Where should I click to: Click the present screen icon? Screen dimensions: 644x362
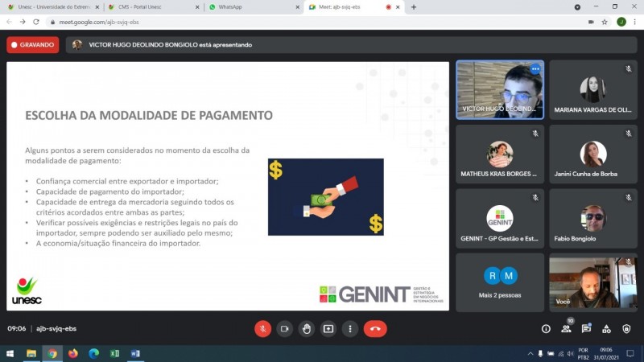click(328, 328)
